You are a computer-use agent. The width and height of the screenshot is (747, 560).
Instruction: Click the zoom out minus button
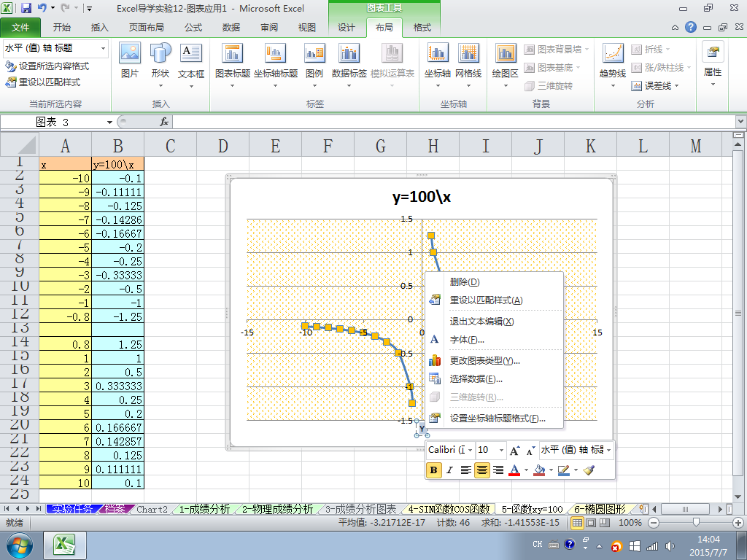tap(654, 523)
